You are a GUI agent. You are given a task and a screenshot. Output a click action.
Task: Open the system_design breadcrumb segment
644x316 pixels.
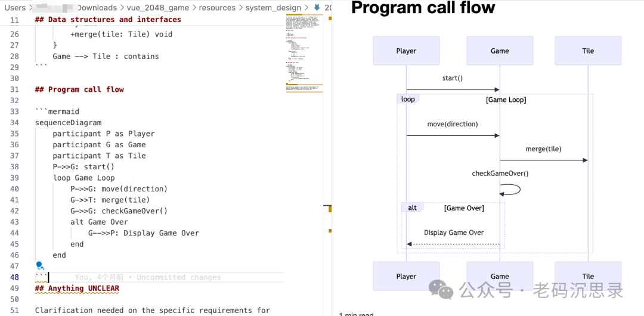(274, 8)
